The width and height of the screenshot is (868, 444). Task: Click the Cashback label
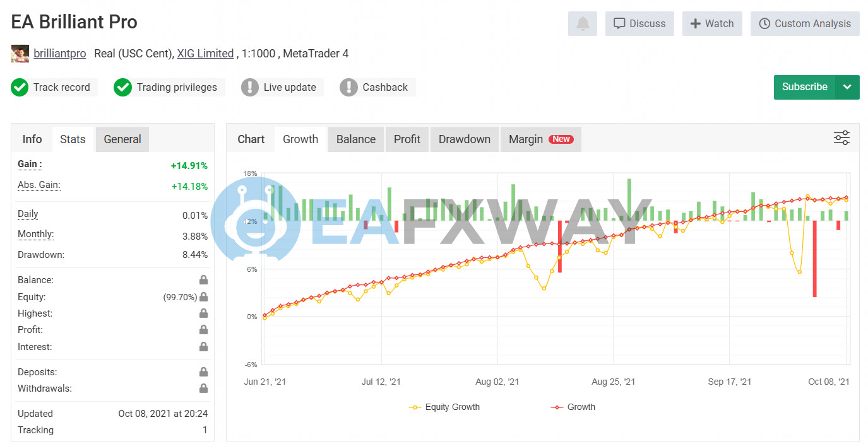pos(385,88)
